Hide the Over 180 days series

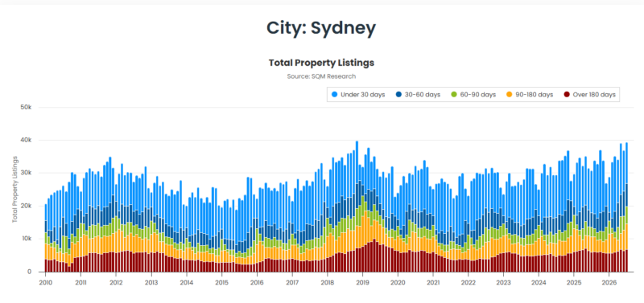click(x=589, y=95)
